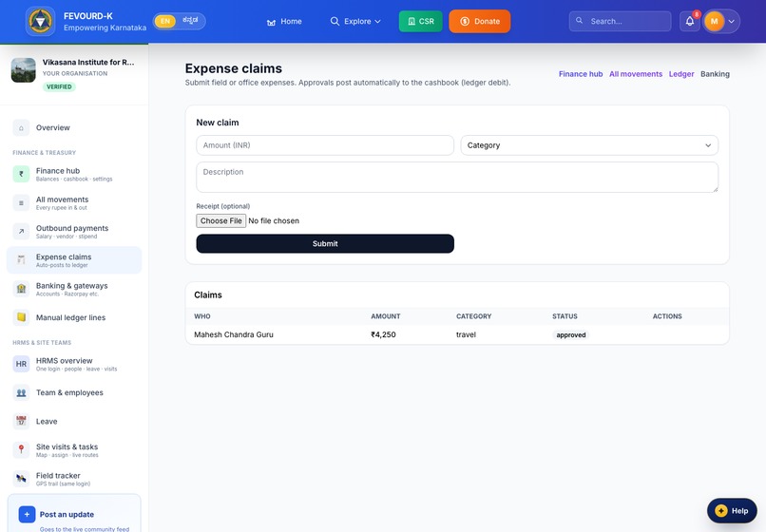Click Mahesh Chandra Guru claim row
The image size is (766, 532).
457,335
